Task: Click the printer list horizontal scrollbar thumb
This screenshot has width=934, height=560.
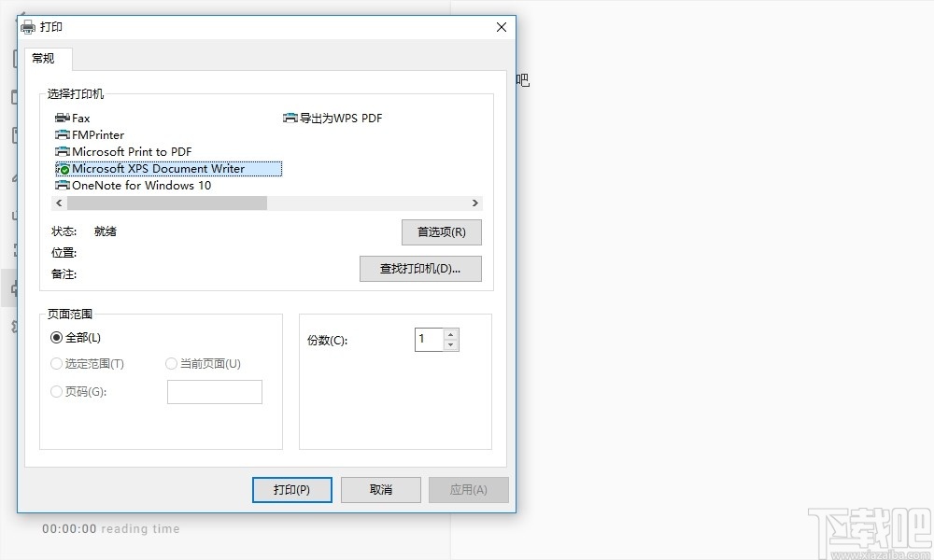Action: click(167, 203)
